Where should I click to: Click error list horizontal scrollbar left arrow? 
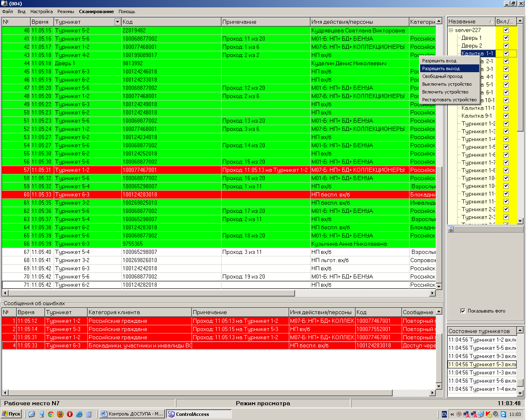coord(5,393)
